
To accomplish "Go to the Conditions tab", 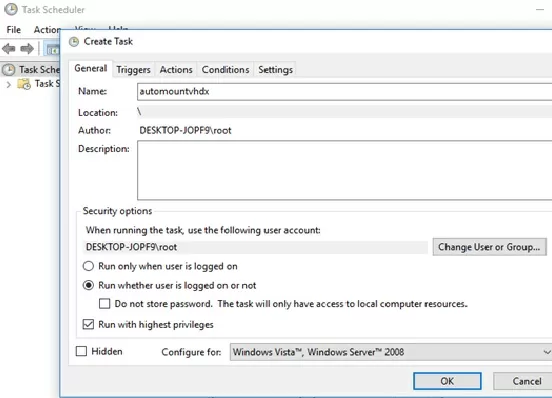I will click(x=225, y=70).
